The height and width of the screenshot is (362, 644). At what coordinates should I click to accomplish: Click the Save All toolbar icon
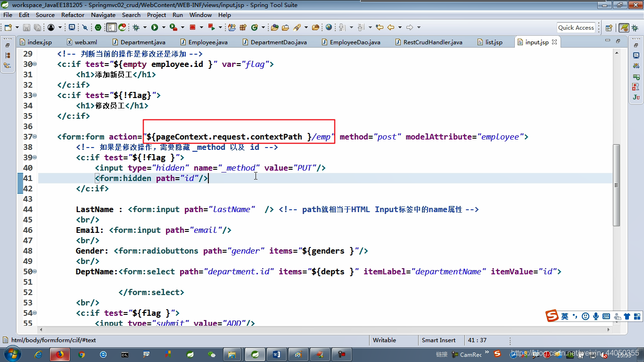37,27
